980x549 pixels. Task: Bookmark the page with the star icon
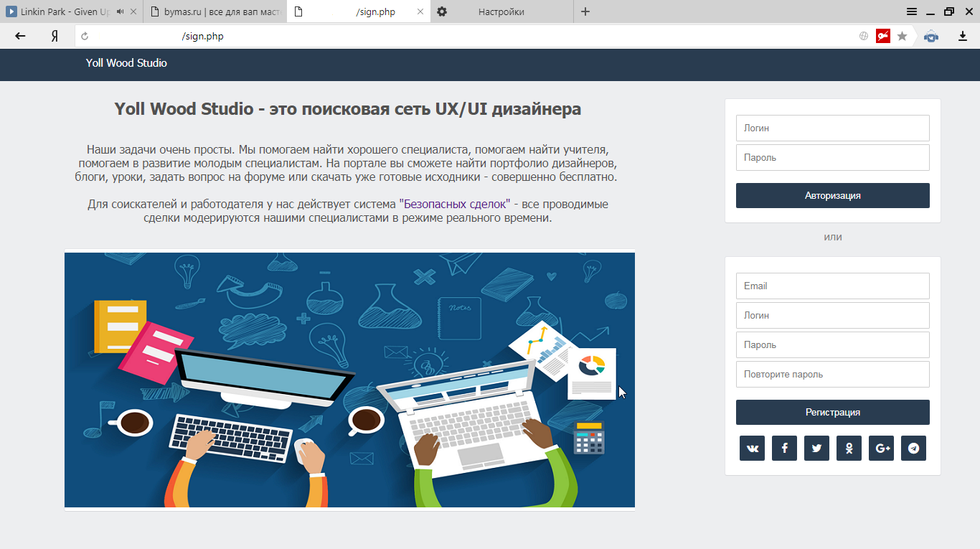coord(902,36)
